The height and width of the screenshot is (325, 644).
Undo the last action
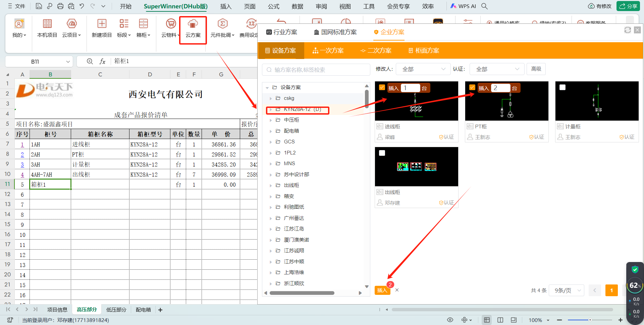click(82, 6)
